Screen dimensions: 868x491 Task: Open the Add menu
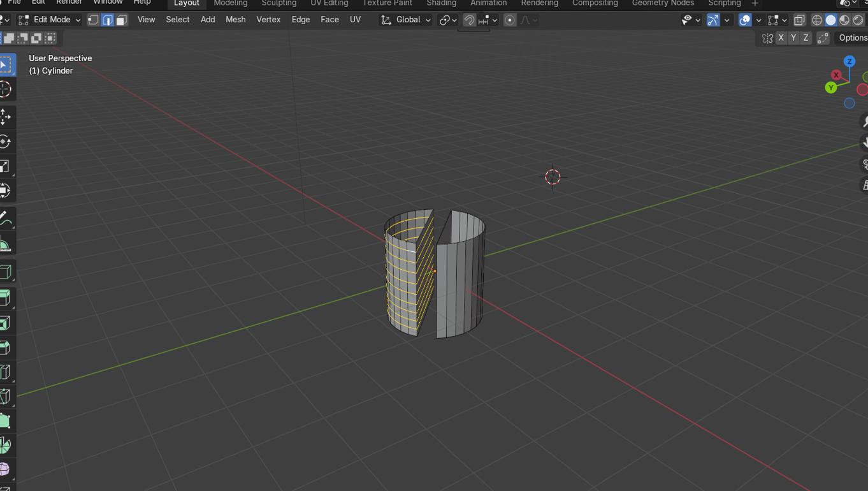(x=208, y=20)
